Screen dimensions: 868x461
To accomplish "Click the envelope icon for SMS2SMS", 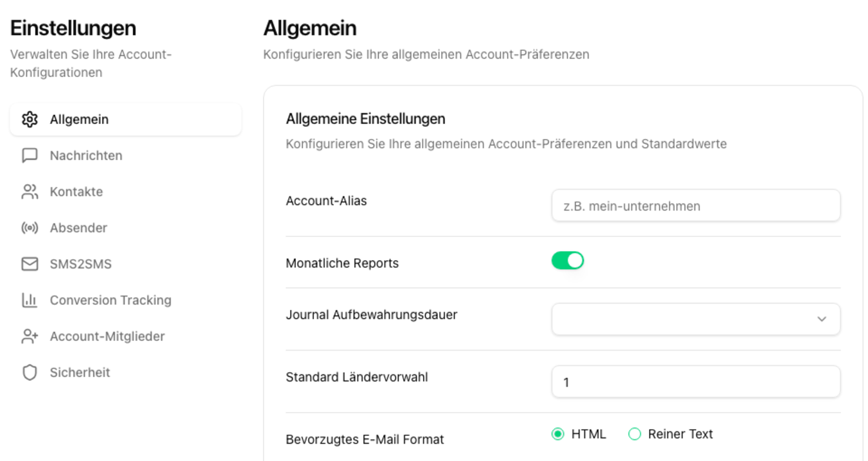I will (30, 264).
